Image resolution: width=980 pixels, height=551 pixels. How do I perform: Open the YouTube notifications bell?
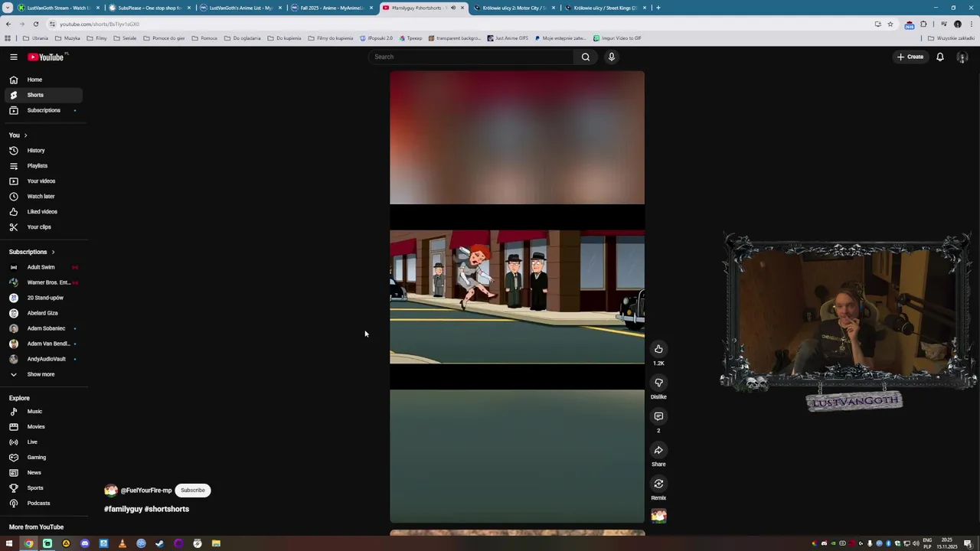coord(940,57)
